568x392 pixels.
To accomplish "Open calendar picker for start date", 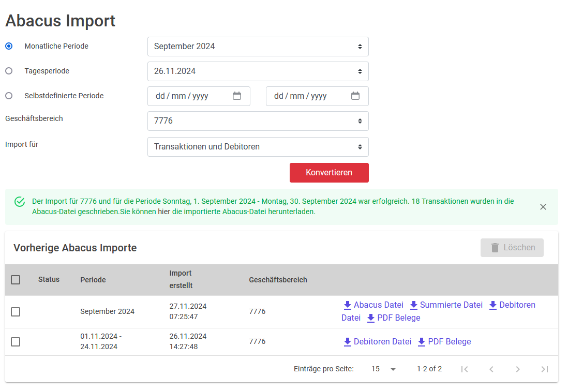I will point(237,96).
